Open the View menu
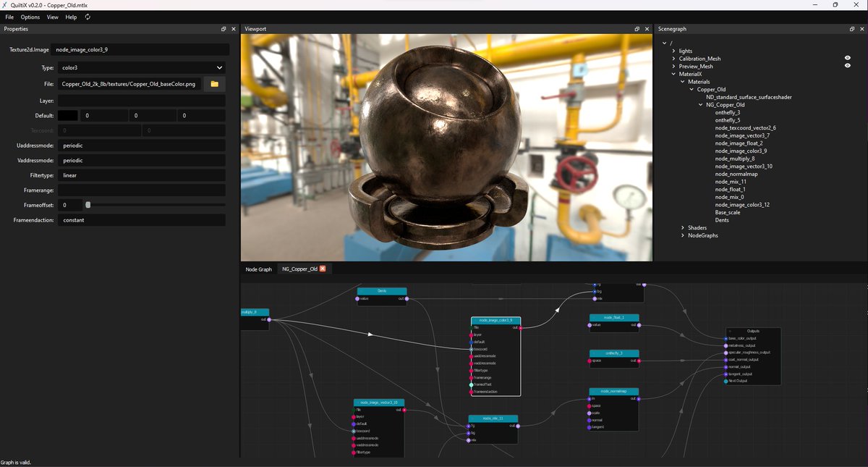Viewport: 868px width, 467px height. point(53,17)
